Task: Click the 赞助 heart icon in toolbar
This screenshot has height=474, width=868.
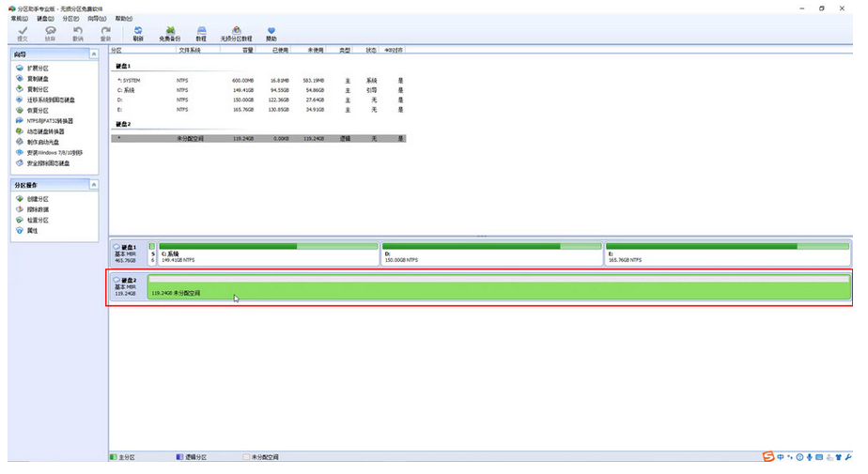Action: pos(271,33)
